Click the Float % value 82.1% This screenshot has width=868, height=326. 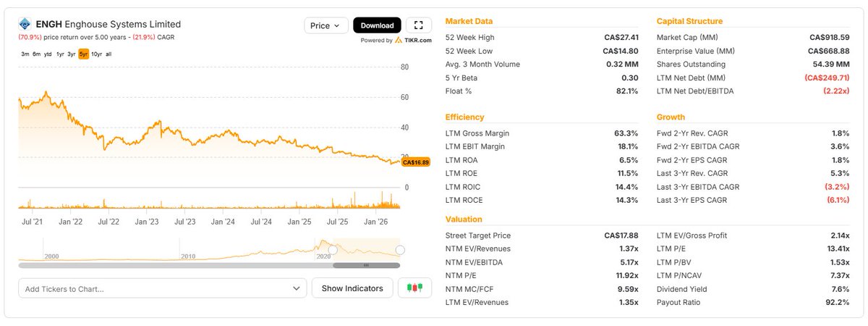pyautogui.click(x=626, y=91)
